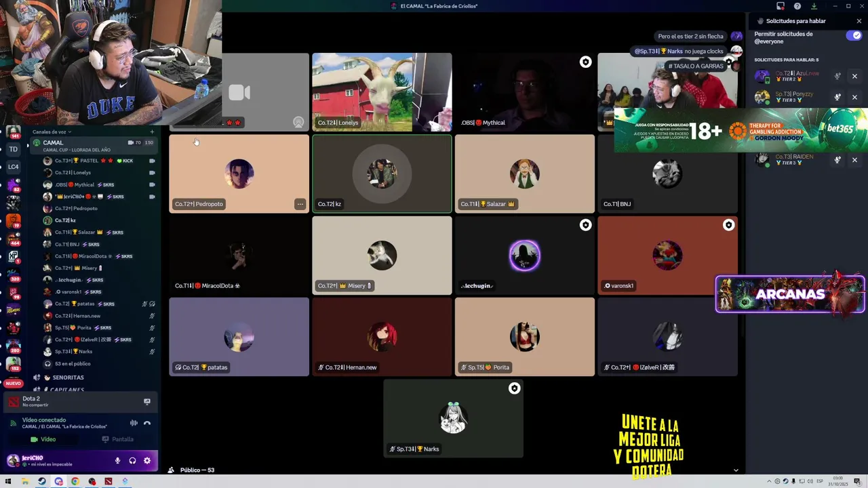Open the Discord help icon
This screenshot has height=488, width=868.
[797, 6]
